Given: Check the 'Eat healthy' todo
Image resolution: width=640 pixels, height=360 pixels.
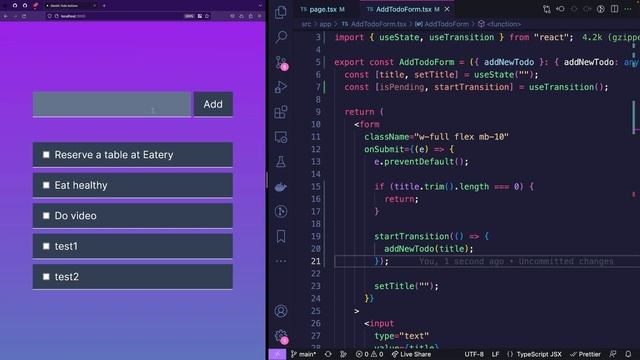Looking at the screenshot, I should 46,185.
